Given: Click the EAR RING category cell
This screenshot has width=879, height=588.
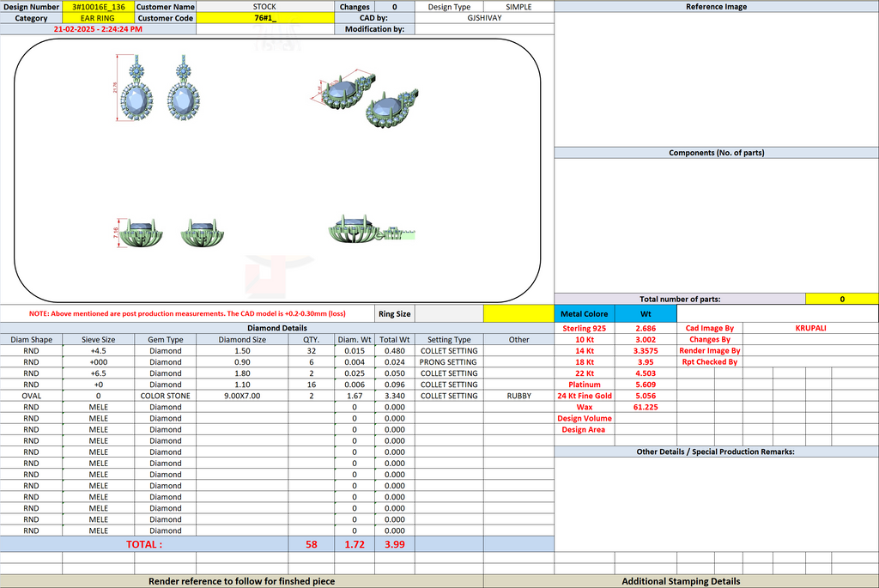Looking at the screenshot, I should tap(98, 18).
